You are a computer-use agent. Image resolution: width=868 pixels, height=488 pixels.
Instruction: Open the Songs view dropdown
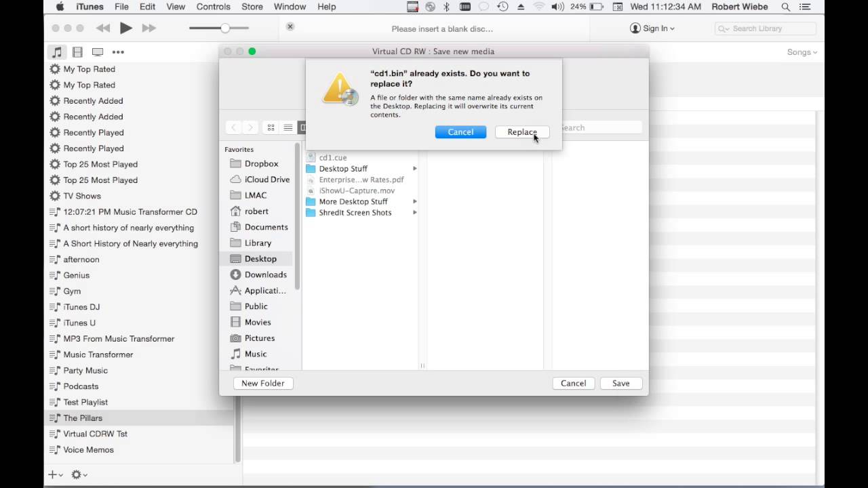802,52
